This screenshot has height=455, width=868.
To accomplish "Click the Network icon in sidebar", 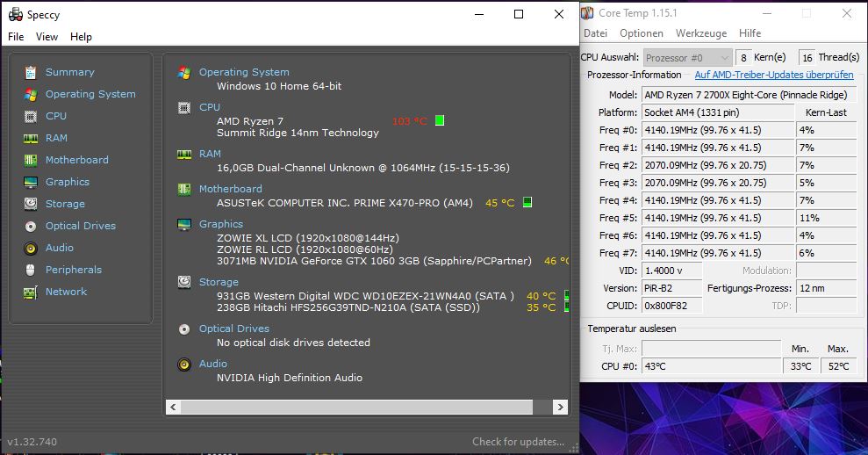I will coord(31,292).
